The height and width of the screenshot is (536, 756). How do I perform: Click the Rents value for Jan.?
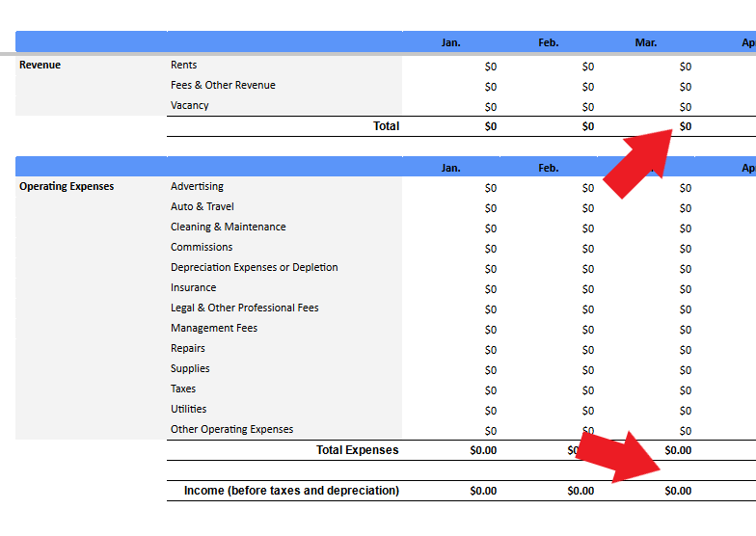[x=490, y=67]
